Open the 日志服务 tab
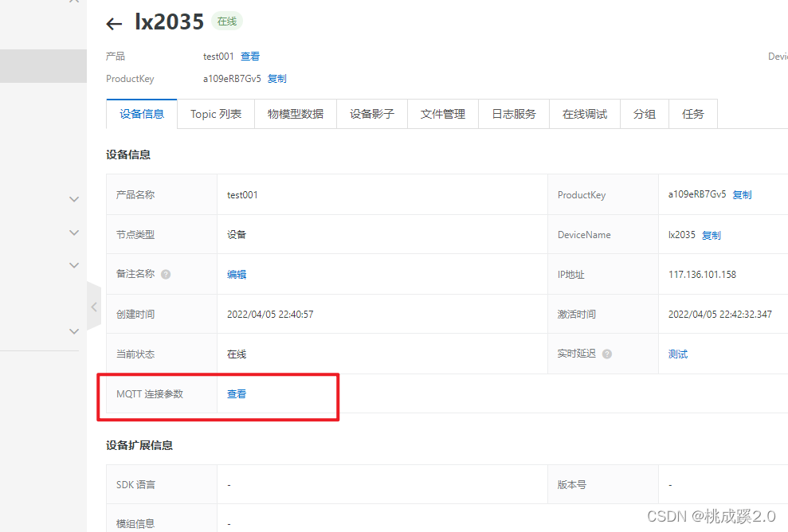 [x=514, y=114]
